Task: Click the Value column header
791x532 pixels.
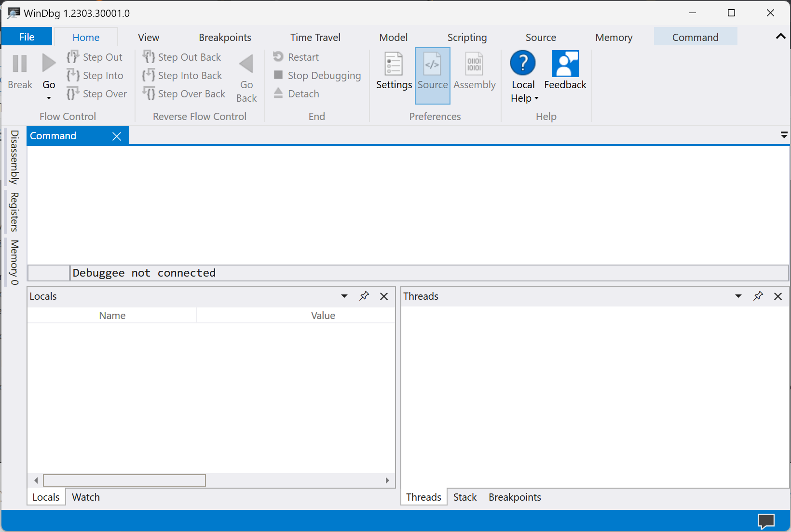Action: [x=323, y=316]
